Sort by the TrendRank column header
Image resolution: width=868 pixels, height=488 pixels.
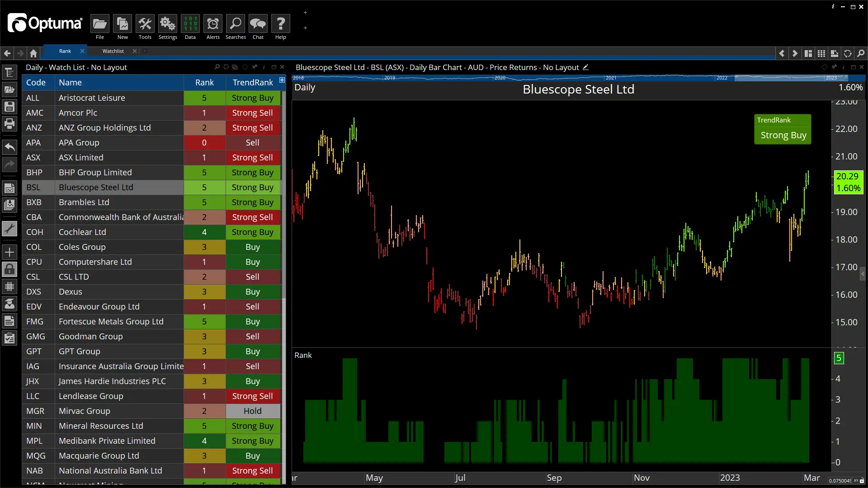pyautogui.click(x=253, y=82)
